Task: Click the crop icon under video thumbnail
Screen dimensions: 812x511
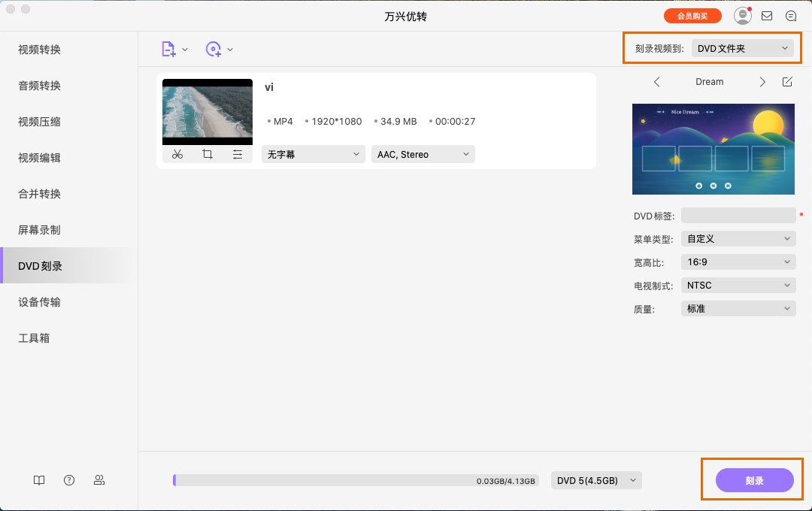Action: pyautogui.click(x=208, y=154)
